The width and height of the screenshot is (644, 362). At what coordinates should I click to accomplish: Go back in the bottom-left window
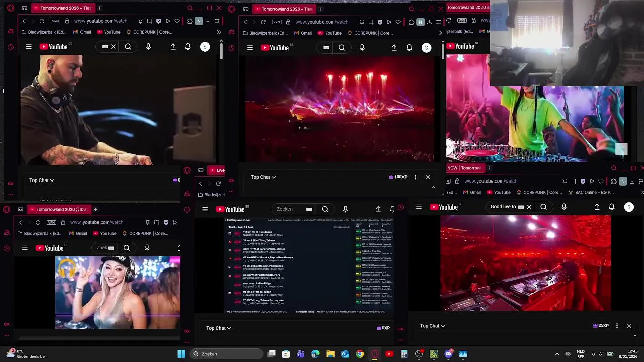pyautogui.click(x=20, y=222)
